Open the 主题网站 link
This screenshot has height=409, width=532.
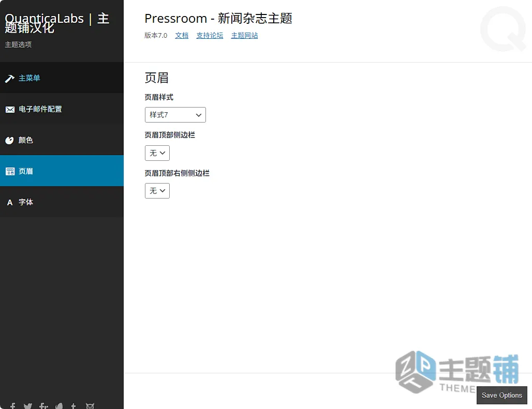pos(244,35)
